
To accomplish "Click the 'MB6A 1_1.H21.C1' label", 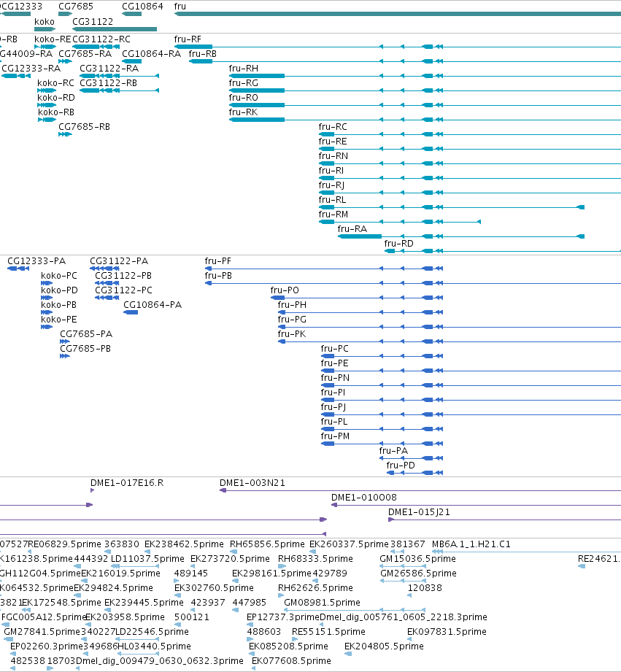I will click(471, 544).
